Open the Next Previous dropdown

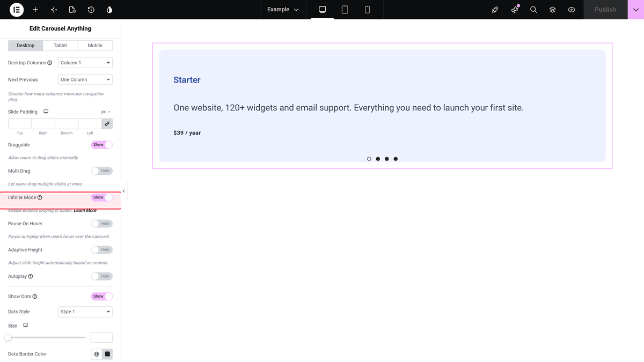coord(85,79)
